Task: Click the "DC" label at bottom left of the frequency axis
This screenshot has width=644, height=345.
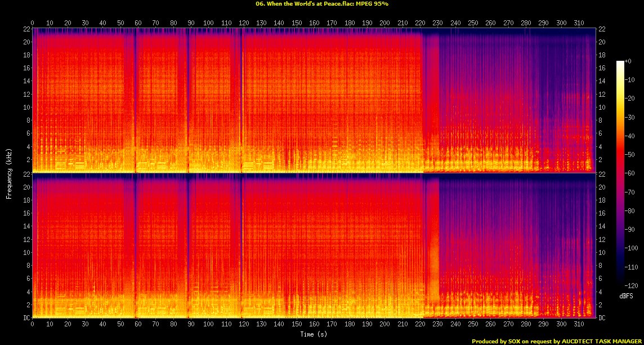Action: point(25,317)
